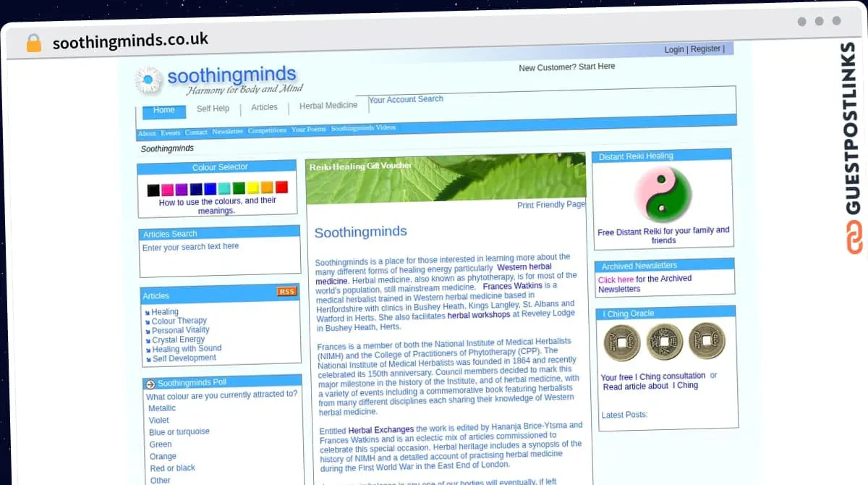The width and height of the screenshot is (868, 485).
Task: Click the Guestpostlinks chain logo
Action: click(855, 239)
